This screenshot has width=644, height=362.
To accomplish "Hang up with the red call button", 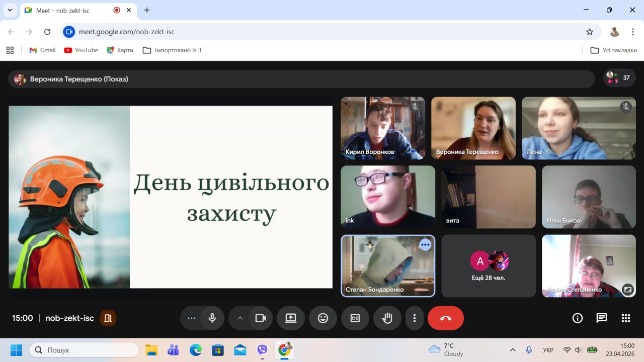I will coord(445,318).
